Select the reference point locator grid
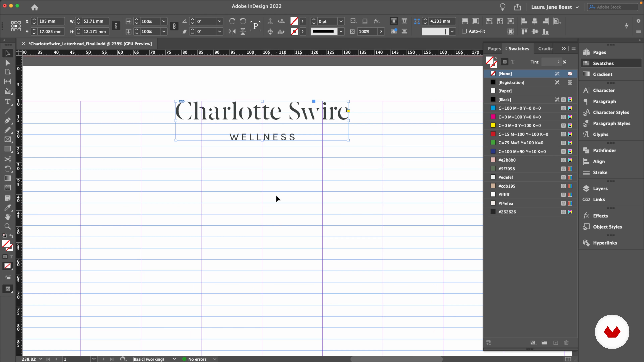 16,26
